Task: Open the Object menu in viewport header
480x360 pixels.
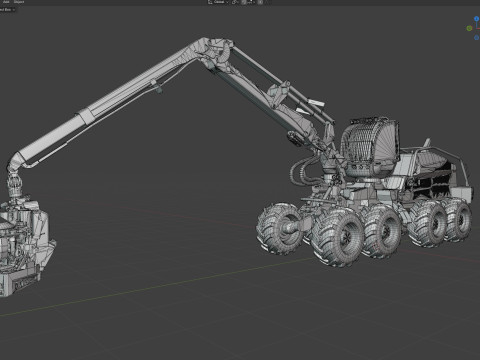Action: pos(19,2)
